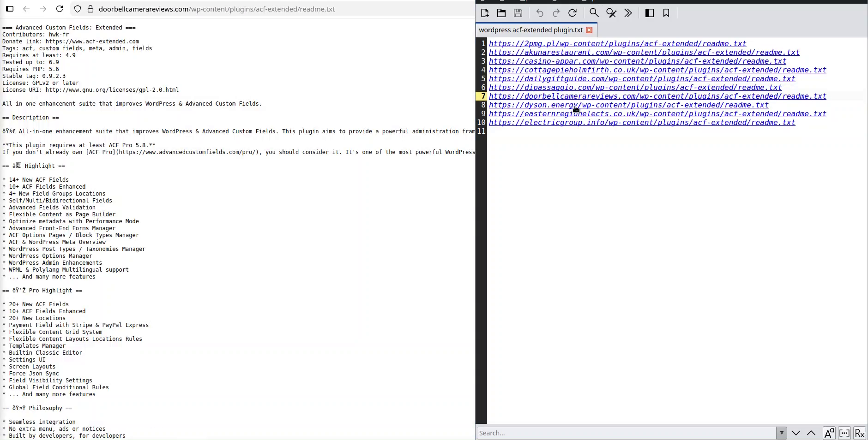
Task: Redo the edit in the editor toolbar
Action: tap(556, 13)
